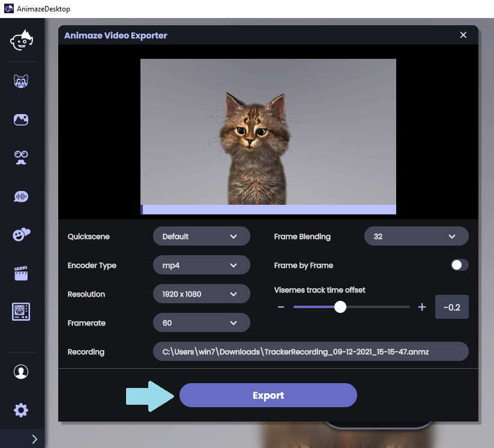Expand the sidebar with the bottom chevron

tap(34, 439)
